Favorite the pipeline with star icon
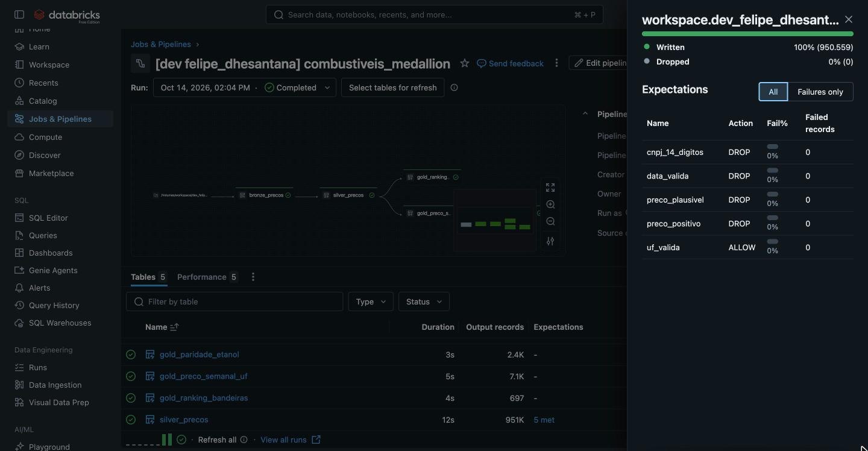The image size is (868, 451). point(465,63)
